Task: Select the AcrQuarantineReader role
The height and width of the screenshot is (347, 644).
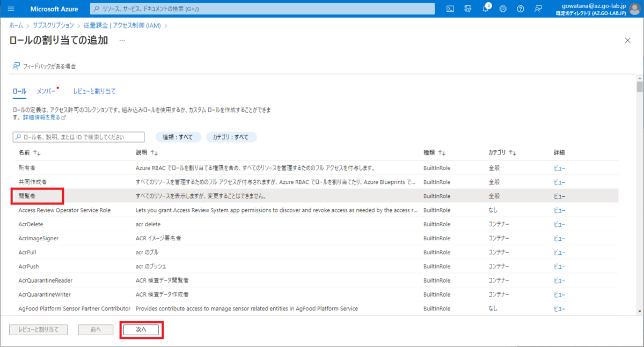Action: click(316, 280)
